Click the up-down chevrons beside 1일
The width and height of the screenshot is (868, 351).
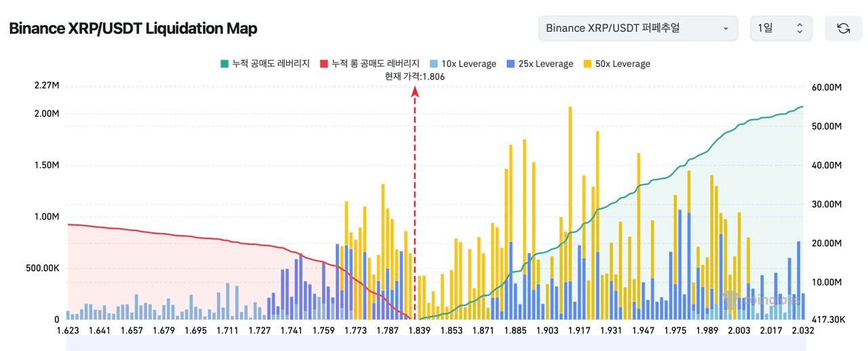799,28
